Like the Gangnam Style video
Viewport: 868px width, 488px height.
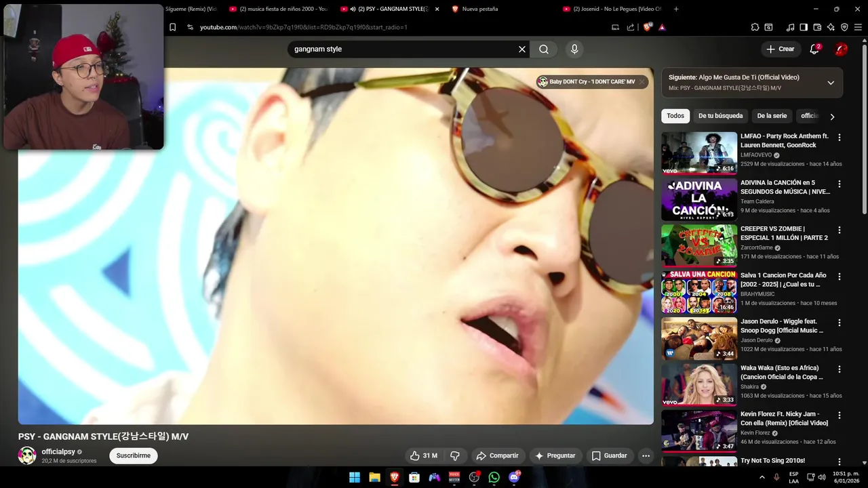pyautogui.click(x=424, y=455)
